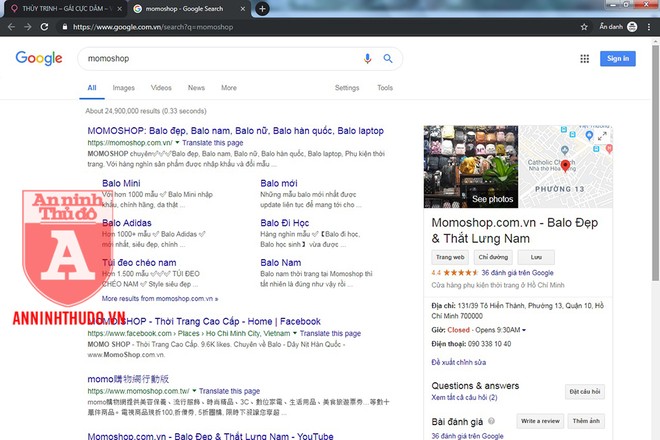Click the Chỉ đường button
This screenshot has width=660, height=440.
point(493,257)
